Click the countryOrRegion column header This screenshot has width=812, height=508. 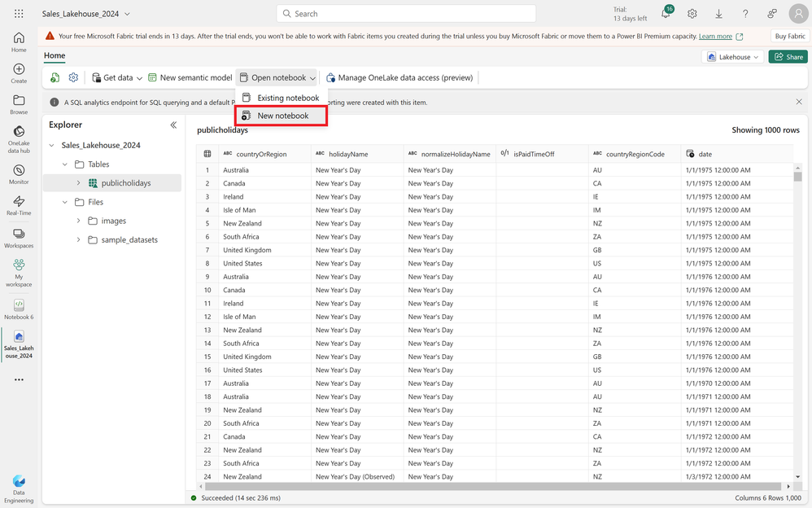(x=264, y=154)
